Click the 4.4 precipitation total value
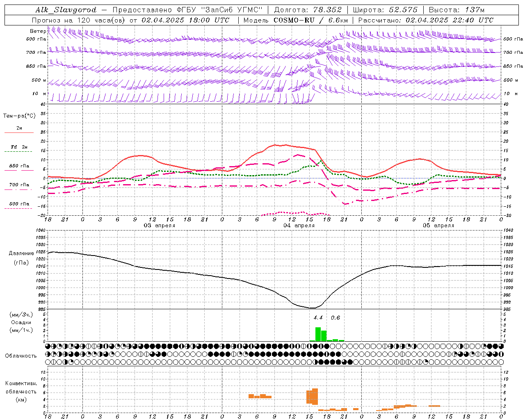The height and width of the screenshot is (420, 525). [318, 318]
